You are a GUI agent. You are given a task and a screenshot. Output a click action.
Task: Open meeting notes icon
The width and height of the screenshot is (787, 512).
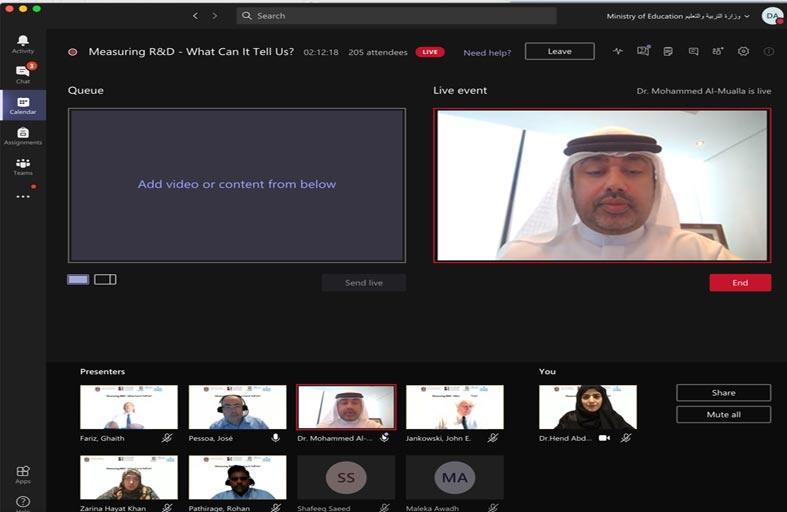point(668,52)
